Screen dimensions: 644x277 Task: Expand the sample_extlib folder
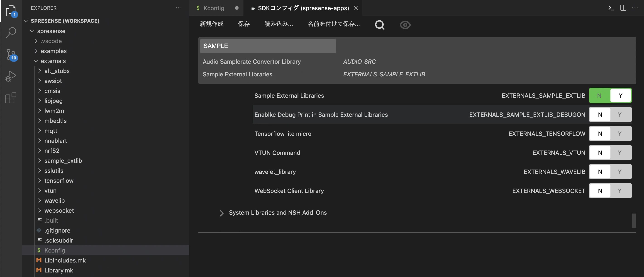click(x=39, y=160)
